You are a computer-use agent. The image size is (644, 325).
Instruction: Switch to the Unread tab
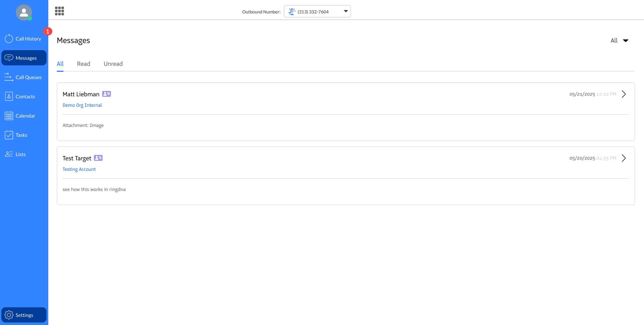pos(113,64)
